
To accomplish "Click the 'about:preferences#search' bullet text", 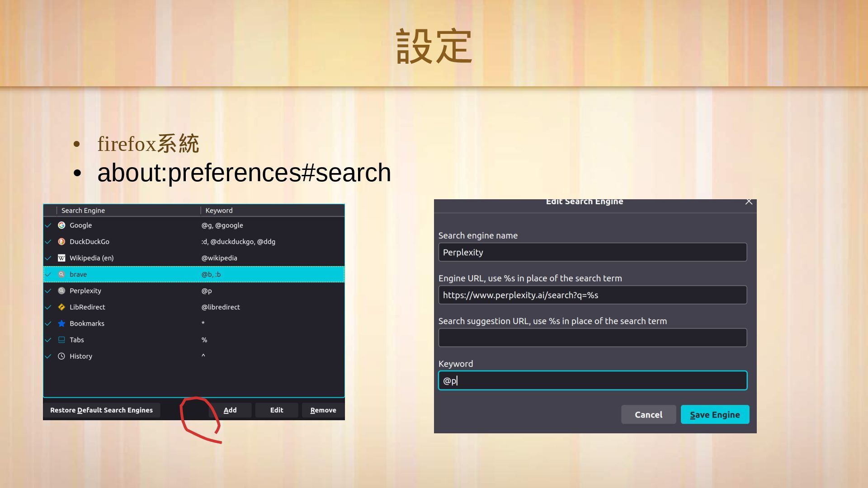I will 244,173.
